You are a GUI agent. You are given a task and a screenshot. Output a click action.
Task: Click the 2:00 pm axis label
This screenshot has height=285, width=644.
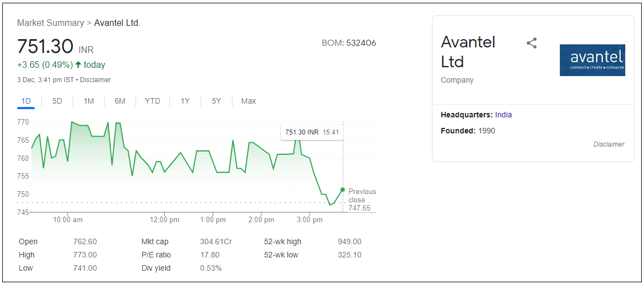pos(261,220)
